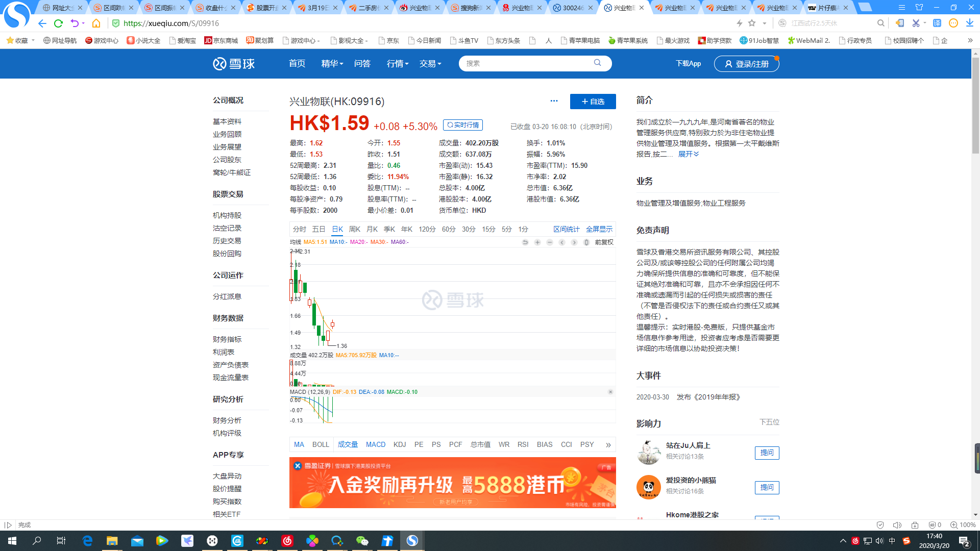Expand hidden bookmarks with double chevron
The height and width of the screenshot is (551, 980).
coord(970,40)
